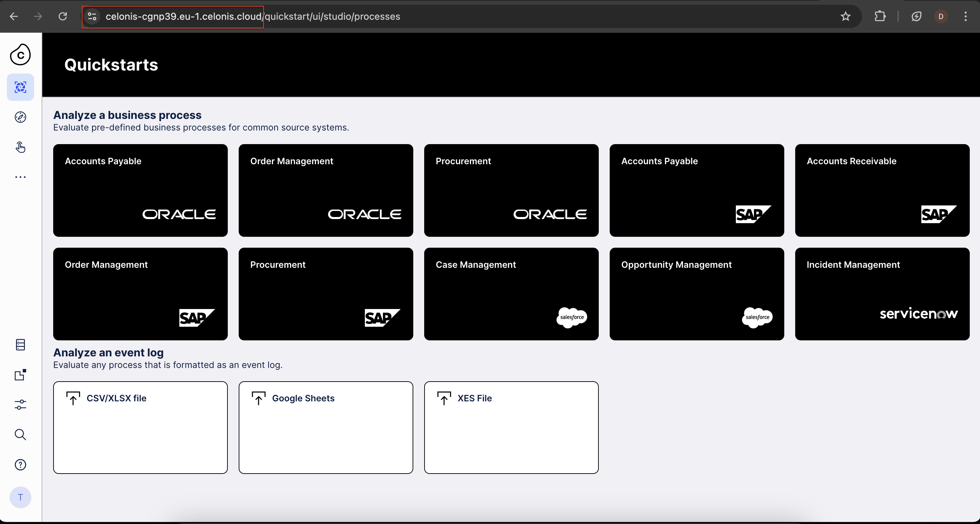Click the Celonis logo in the sidebar

(x=20, y=54)
